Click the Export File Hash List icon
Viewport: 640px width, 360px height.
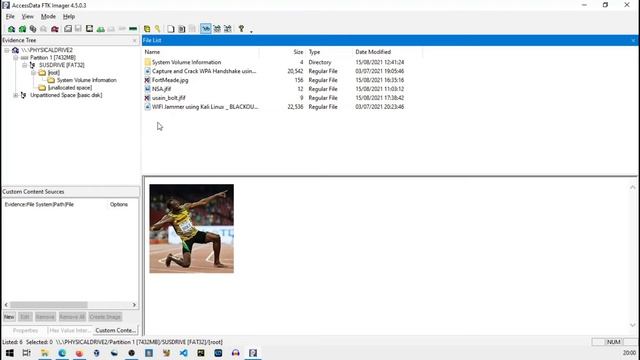(182, 29)
